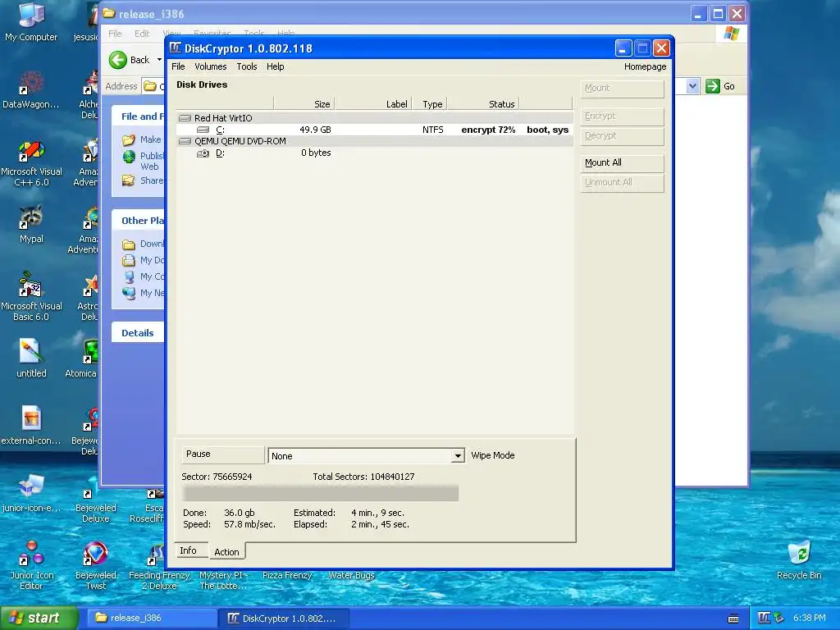The width and height of the screenshot is (840, 630).
Task: Click the Label column header
Action: tap(373, 104)
